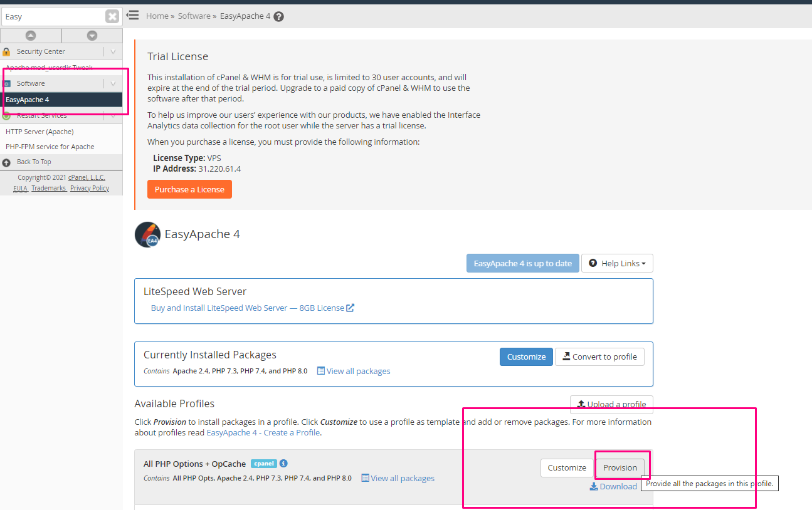This screenshot has height=510, width=812.
Task: Select EasyApache 4 in sidebar
Action: 61,100
